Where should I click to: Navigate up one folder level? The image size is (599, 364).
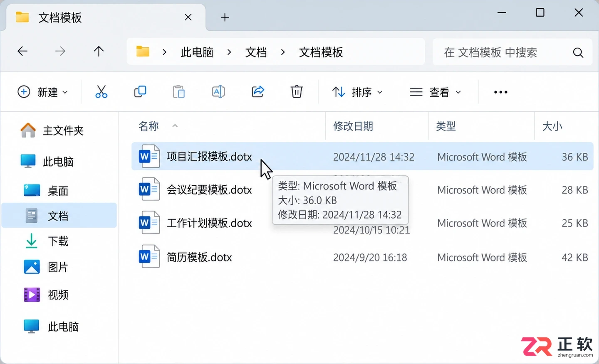coord(99,51)
